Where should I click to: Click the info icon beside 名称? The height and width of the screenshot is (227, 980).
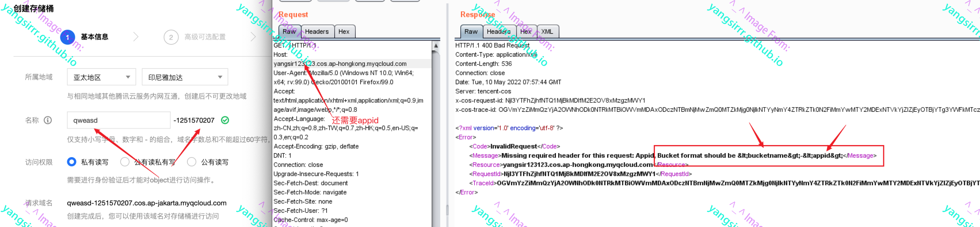pos(48,120)
